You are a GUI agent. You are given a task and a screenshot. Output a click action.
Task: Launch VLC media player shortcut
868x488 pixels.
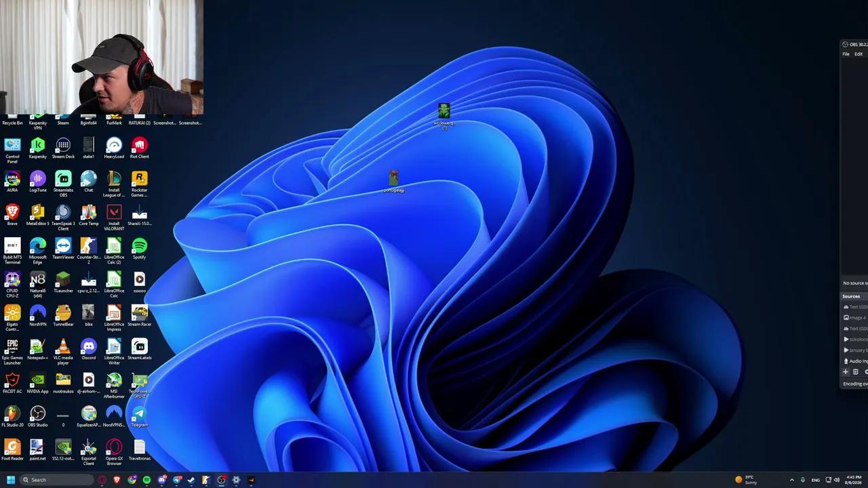click(63, 352)
